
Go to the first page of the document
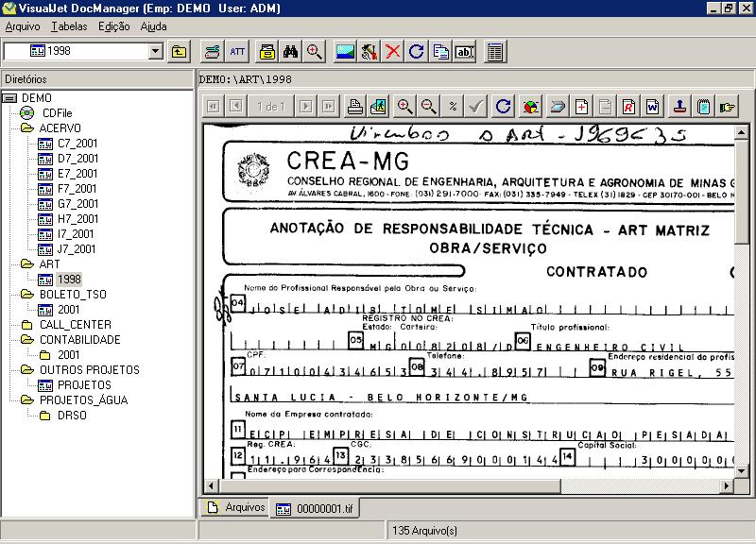tap(214, 107)
